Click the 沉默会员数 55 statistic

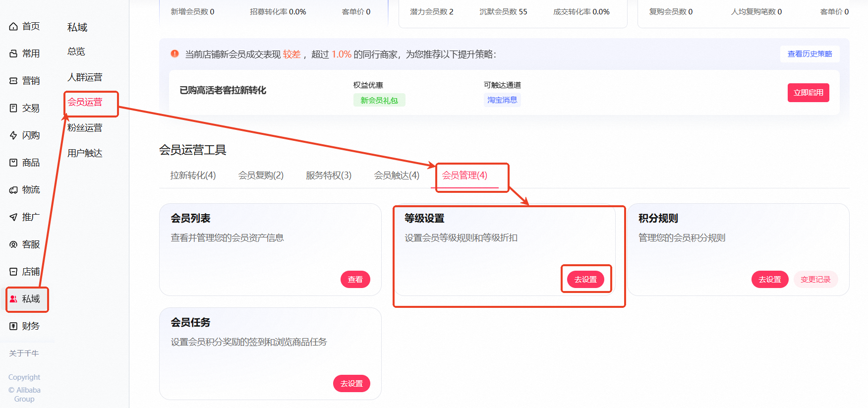[503, 11]
